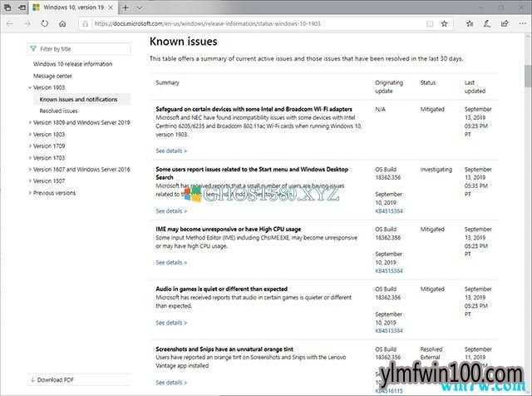Click the title Audio in games is quiet
The height and width of the screenshot is (396, 532).
click(x=222, y=289)
